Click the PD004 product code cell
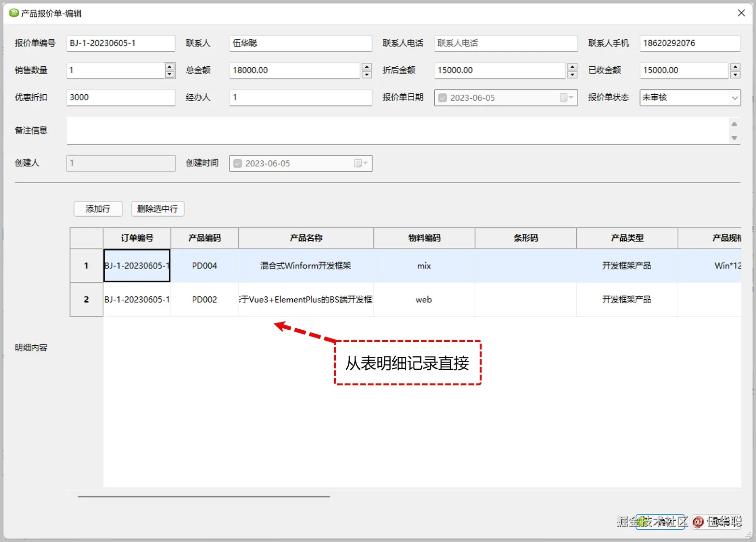756x542 pixels. 204,265
